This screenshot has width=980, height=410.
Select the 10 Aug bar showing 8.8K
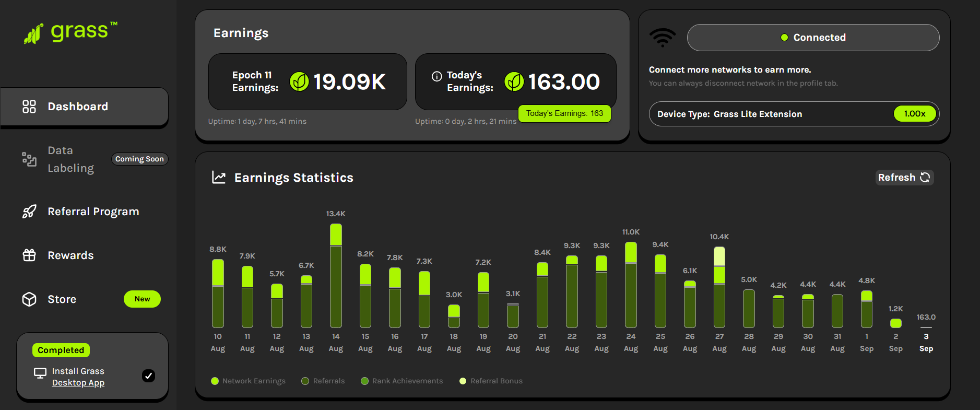(x=218, y=294)
